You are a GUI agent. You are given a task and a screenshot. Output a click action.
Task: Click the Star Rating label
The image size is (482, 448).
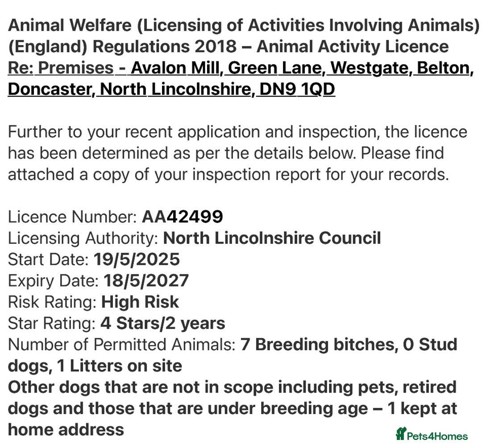coord(51,323)
